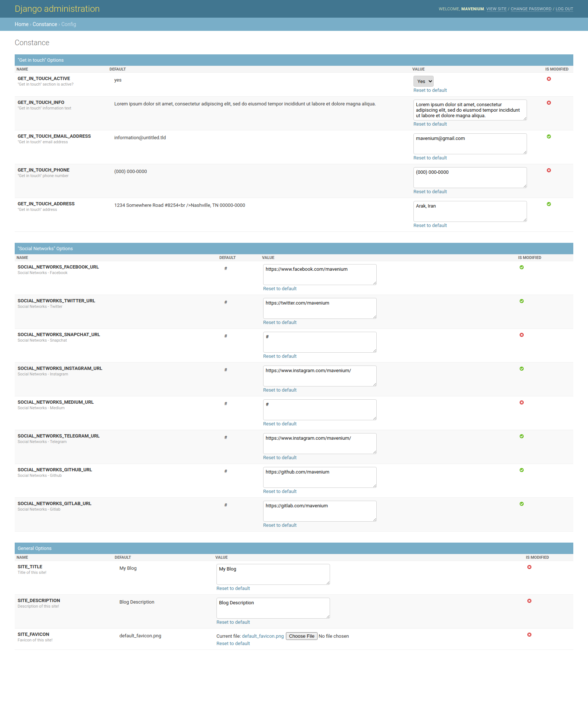Viewport: 588px width, 709px height.
Task: Reset Medium URL to default
Action: (x=280, y=424)
